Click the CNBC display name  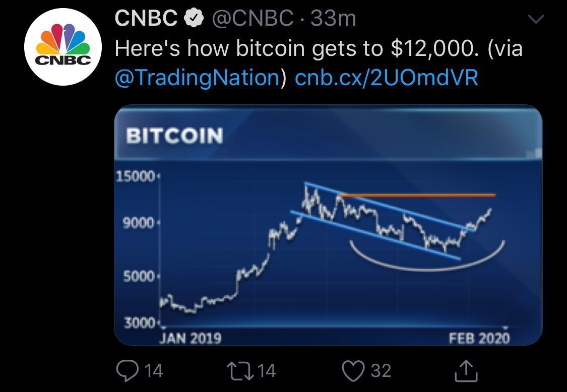[146, 20]
